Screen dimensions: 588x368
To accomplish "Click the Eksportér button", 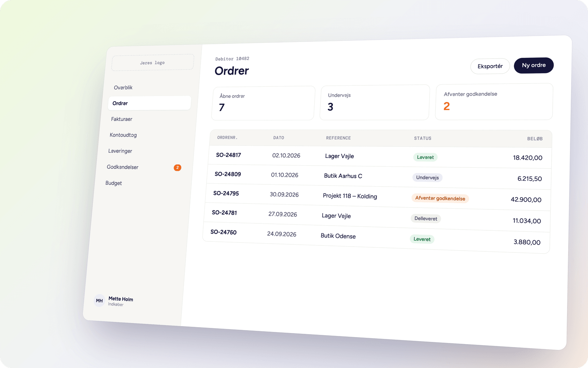I will point(490,66).
